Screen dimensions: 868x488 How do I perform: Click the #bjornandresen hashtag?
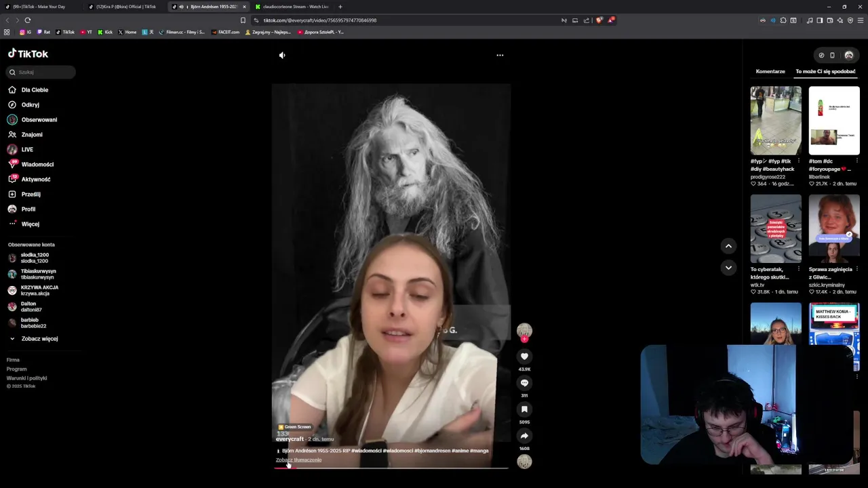tap(432, 451)
